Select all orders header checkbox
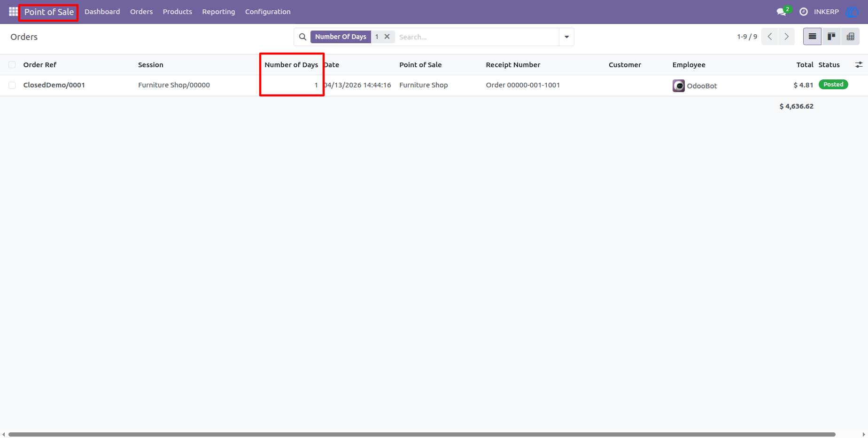Viewport: 868px width, 438px height. [x=12, y=65]
